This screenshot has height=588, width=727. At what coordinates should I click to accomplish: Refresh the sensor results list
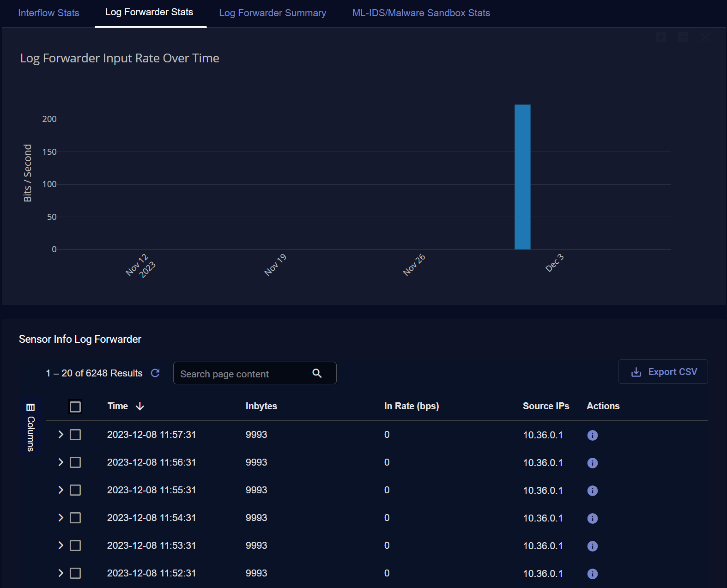(x=155, y=373)
